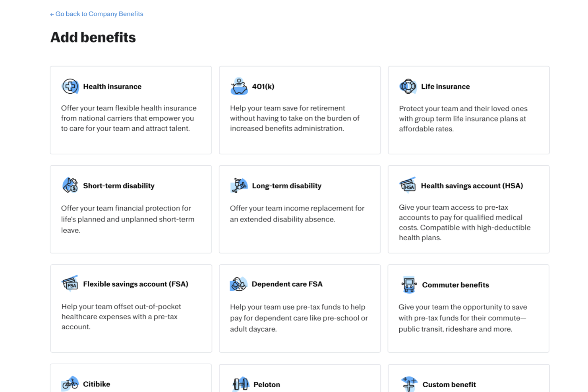Screen dimensions: 588x392
Task: Click the Short-term disability dollar icon
Action: [x=70, y=185]
